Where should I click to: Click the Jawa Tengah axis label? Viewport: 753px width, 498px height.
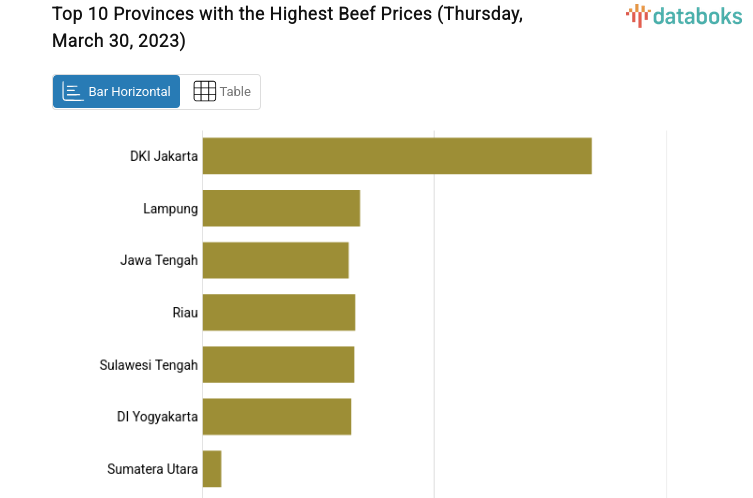(x=159, y=260)
